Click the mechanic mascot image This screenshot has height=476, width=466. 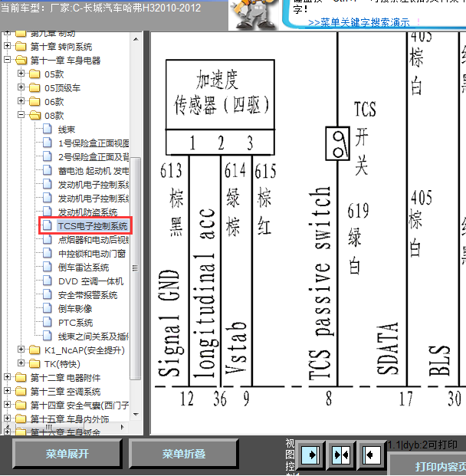pos(254,15)
